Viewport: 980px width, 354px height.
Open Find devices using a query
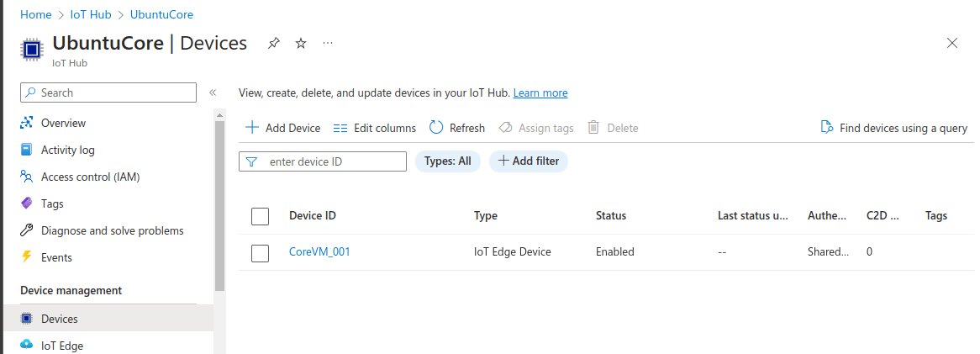point(893,128)
